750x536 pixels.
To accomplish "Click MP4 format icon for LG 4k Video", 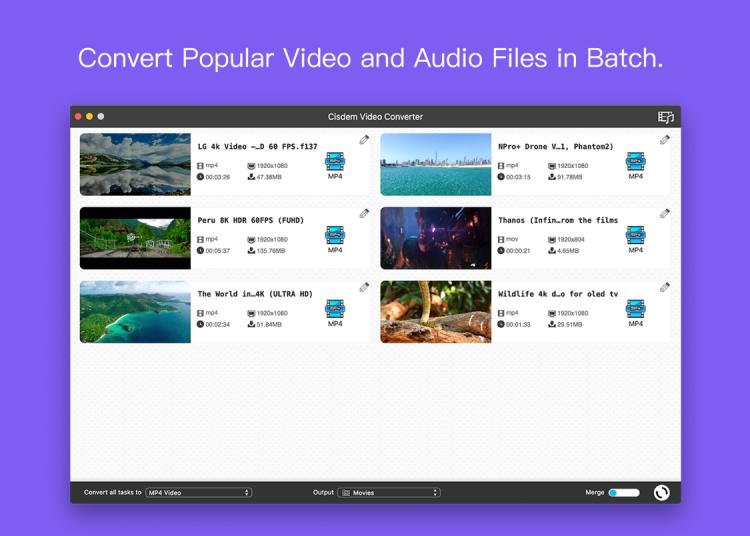I will [x=335, y=162].
